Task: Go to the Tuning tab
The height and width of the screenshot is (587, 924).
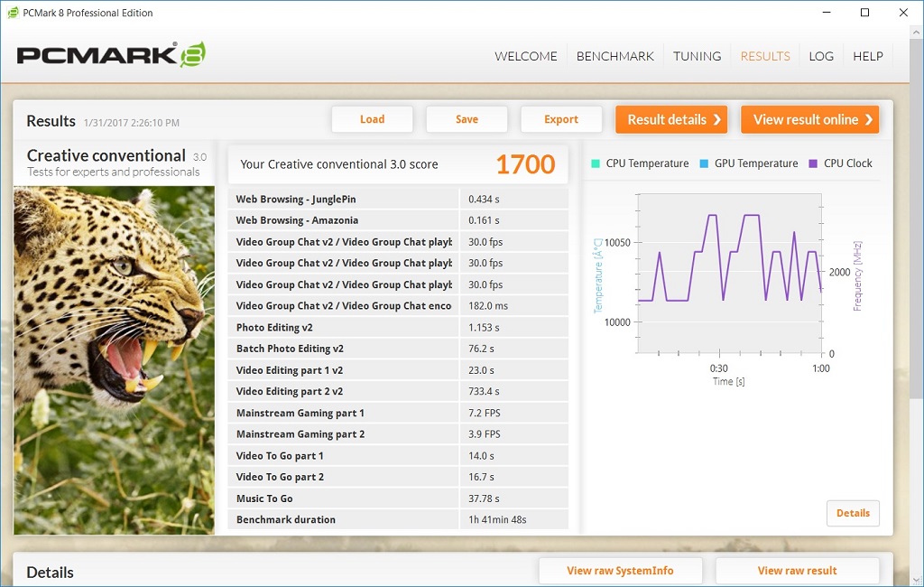Action: click(697, 56)
